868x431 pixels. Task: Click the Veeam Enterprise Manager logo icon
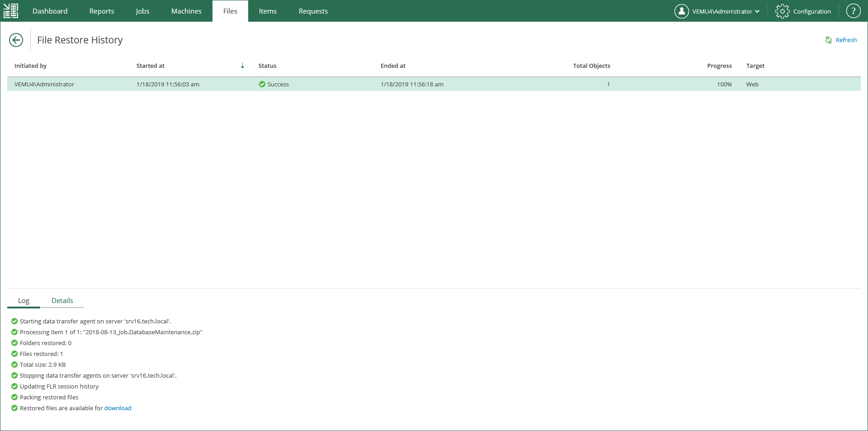coord(11,11)
